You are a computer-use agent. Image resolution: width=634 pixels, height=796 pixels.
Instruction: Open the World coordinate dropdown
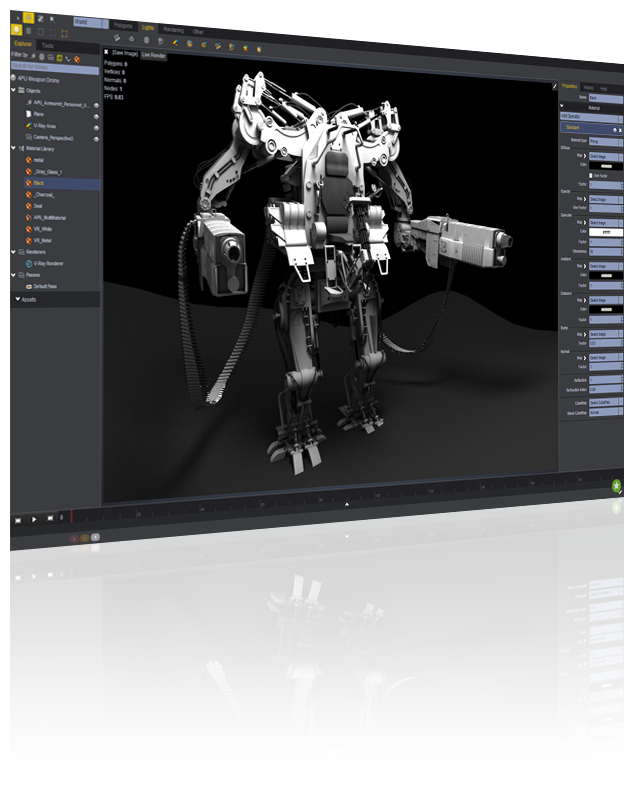coord(85,21)
